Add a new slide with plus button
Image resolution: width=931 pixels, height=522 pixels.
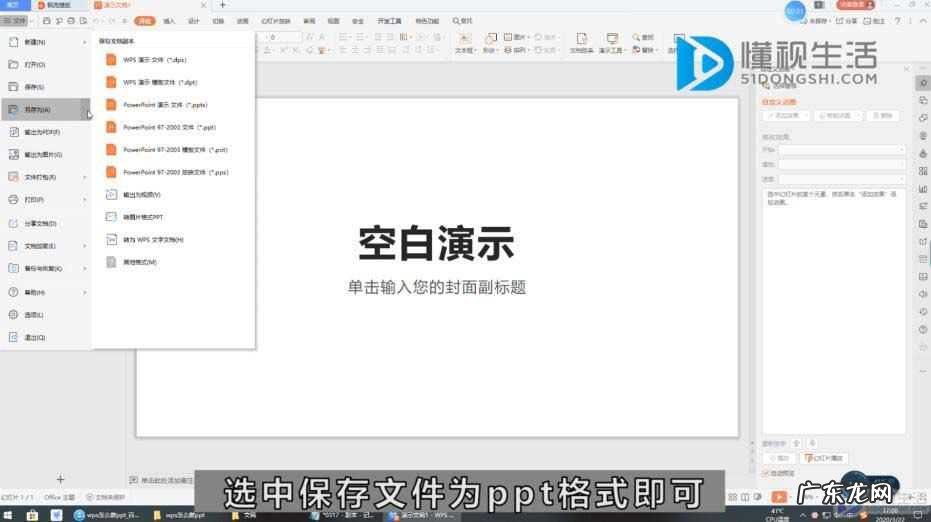[x=60, y=479]
